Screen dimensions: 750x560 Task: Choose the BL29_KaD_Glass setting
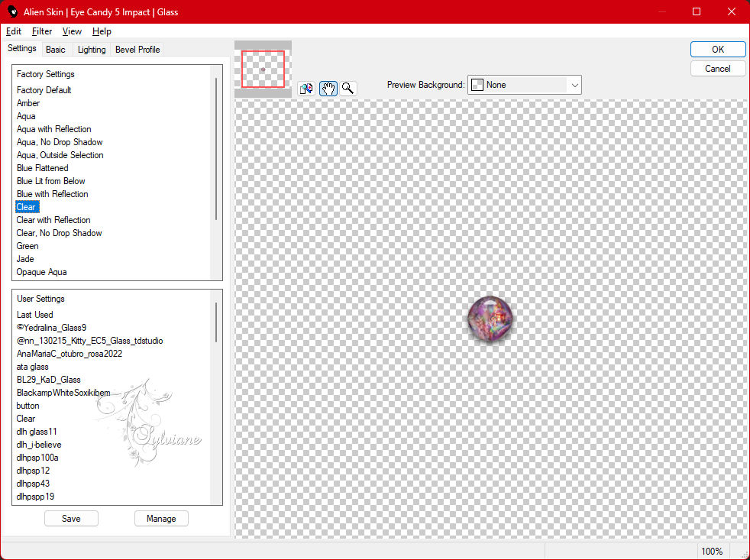click(x=48, y=380)
